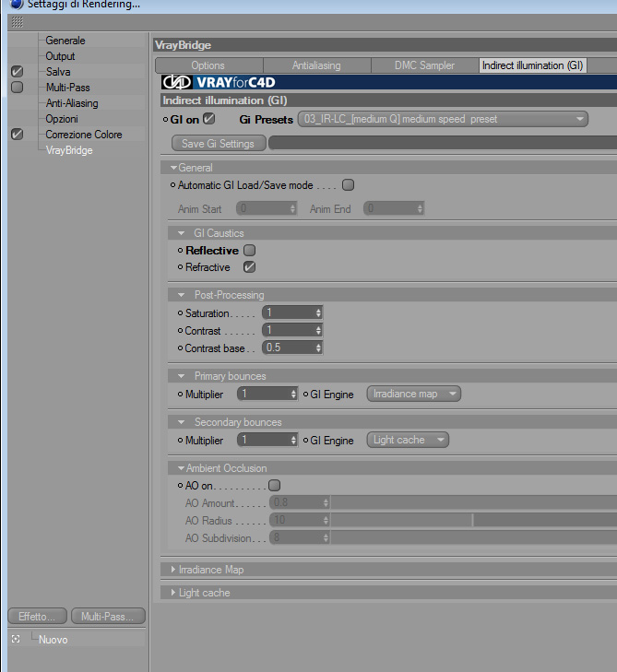The image size is (617, 672).
Task: Switch to the DMC Sampler tab
Action: 424,65
